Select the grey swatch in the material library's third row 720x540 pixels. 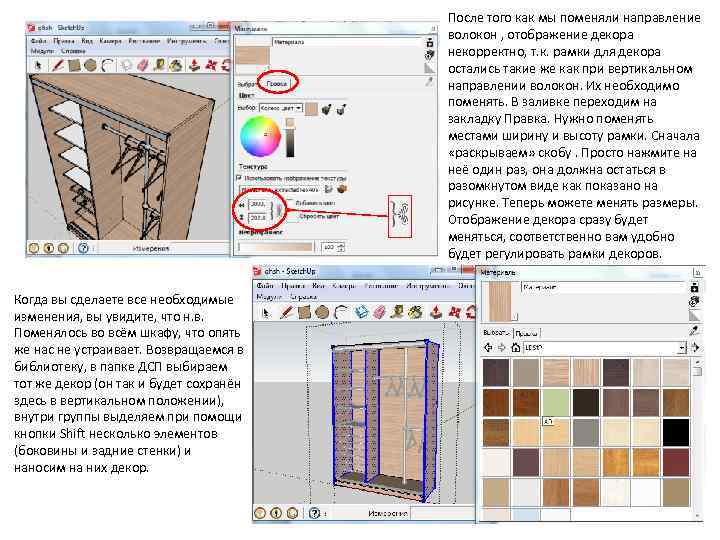585,432
